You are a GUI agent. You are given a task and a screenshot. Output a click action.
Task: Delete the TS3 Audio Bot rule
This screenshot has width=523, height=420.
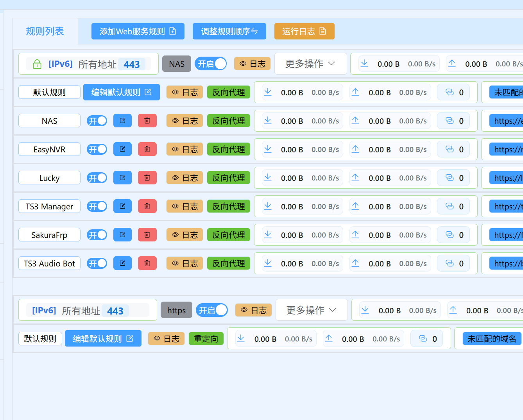147,263
